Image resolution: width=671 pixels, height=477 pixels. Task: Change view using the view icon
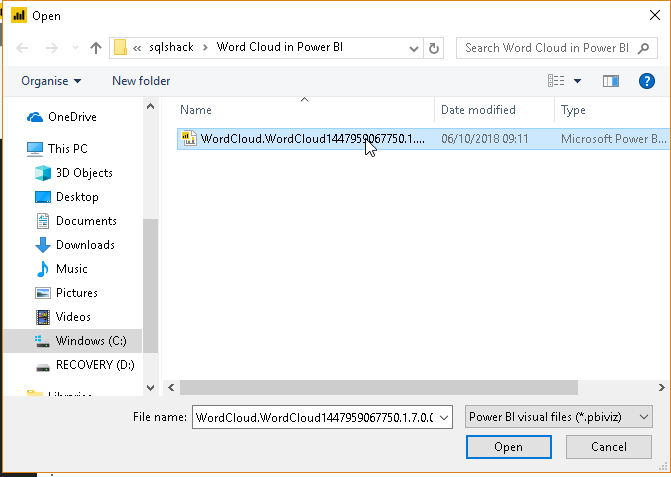[x=556, y=80]
